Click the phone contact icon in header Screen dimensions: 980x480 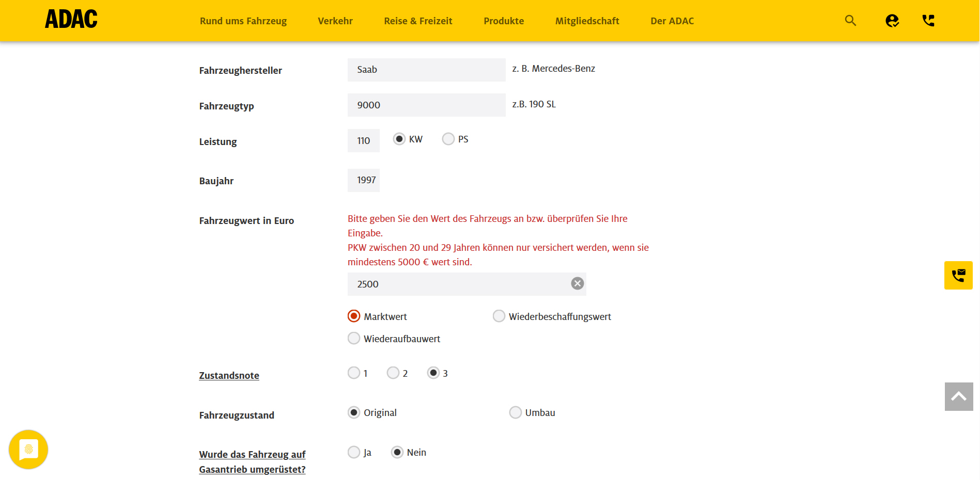pyautogui.click(x=928, y=21)
